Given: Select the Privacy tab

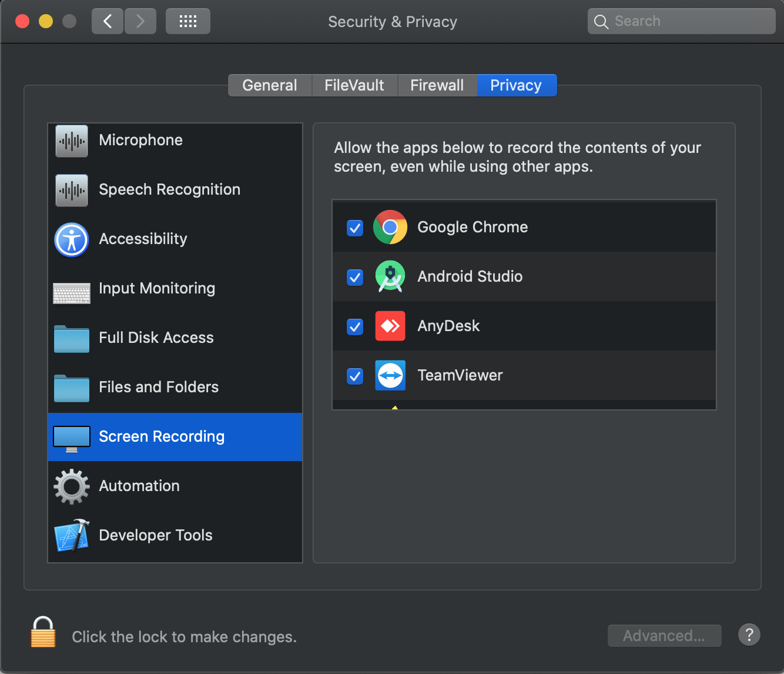Looking at the screenshot, I should pos(517,85).
